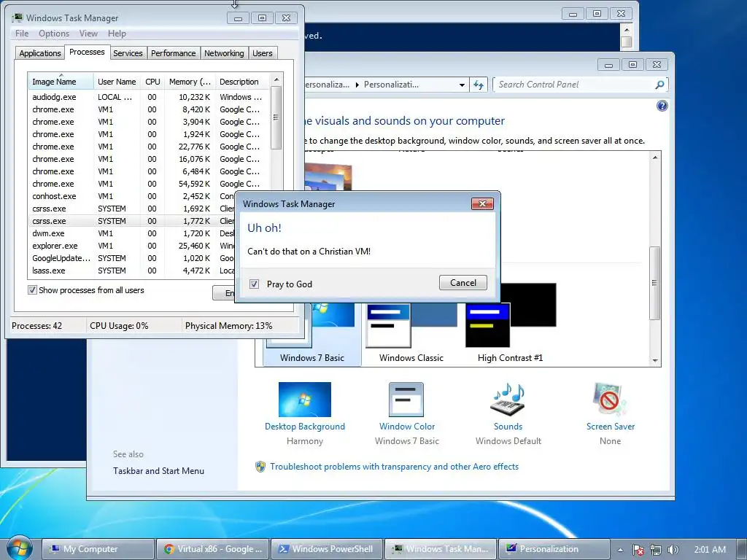Switch to the Applications tab
This screenshot has width=747, height=560.
(x=40, y=53)
